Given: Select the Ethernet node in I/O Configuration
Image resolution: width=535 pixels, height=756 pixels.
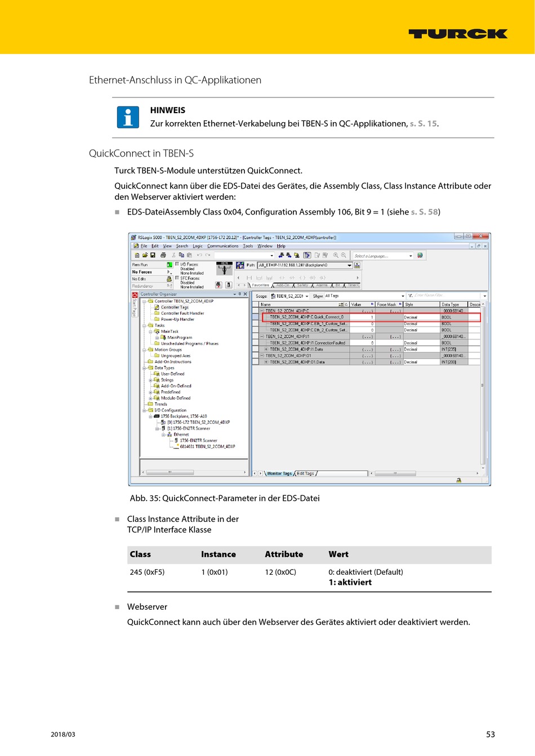Looking at the screenshot, I should [x=181, y=435].
